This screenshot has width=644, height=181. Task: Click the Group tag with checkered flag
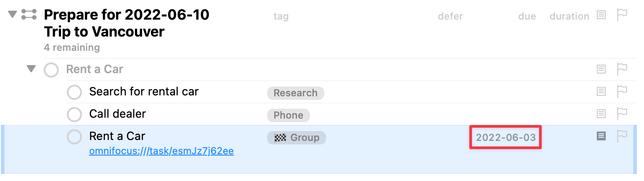(297, 137)
